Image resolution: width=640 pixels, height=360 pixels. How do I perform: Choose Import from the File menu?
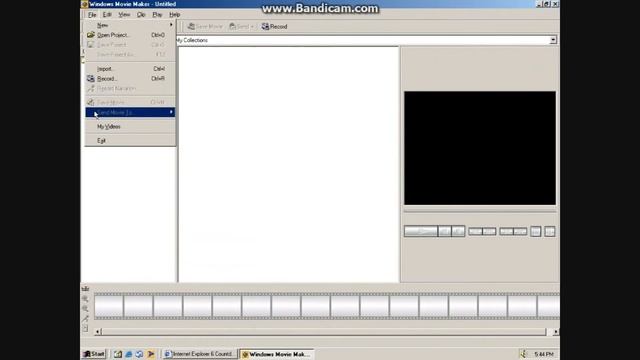130,69
